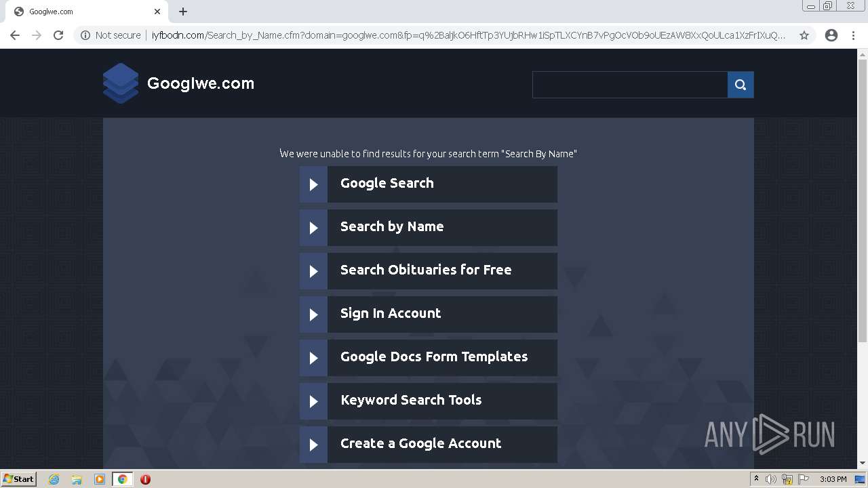Click the magnifier search button
Viewport: 868px width, 488px height.
pos(741,85)
